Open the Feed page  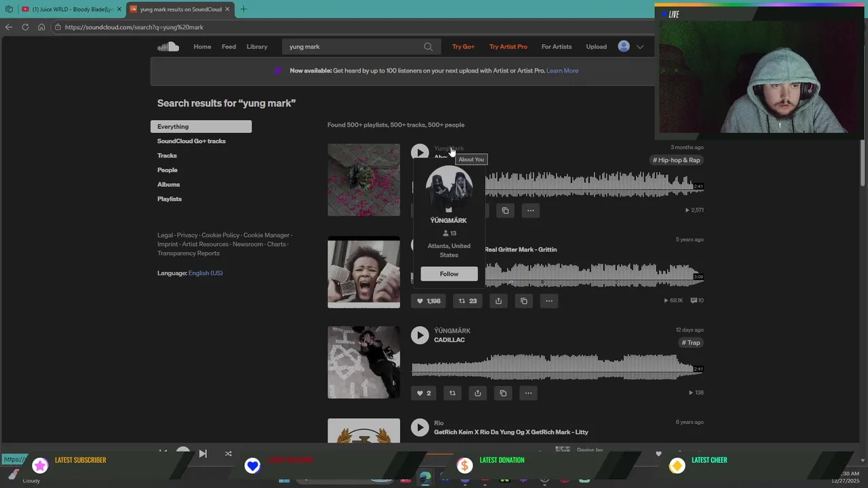229,47
